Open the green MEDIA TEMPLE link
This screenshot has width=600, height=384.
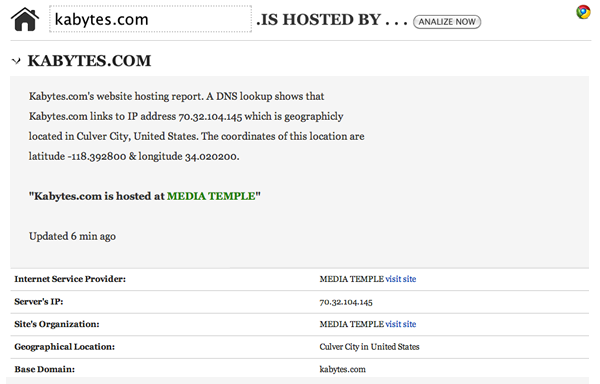211,196
